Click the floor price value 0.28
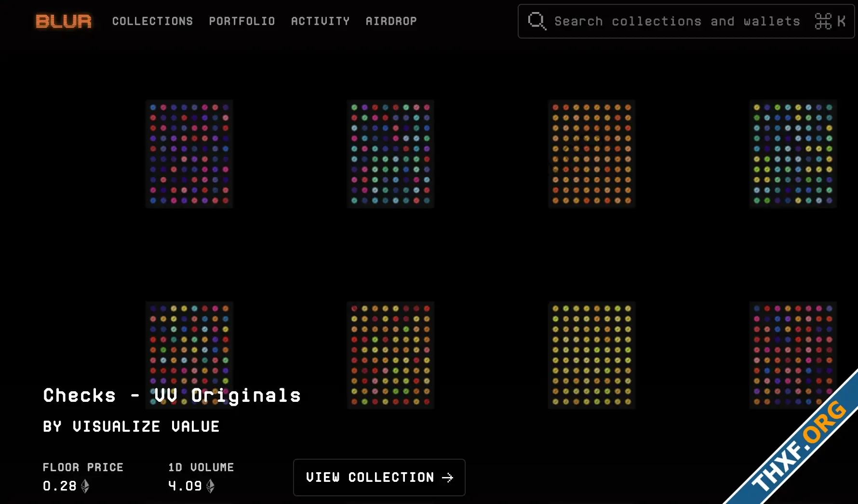Screen dimensions: 858x504 tap(60, 486)
